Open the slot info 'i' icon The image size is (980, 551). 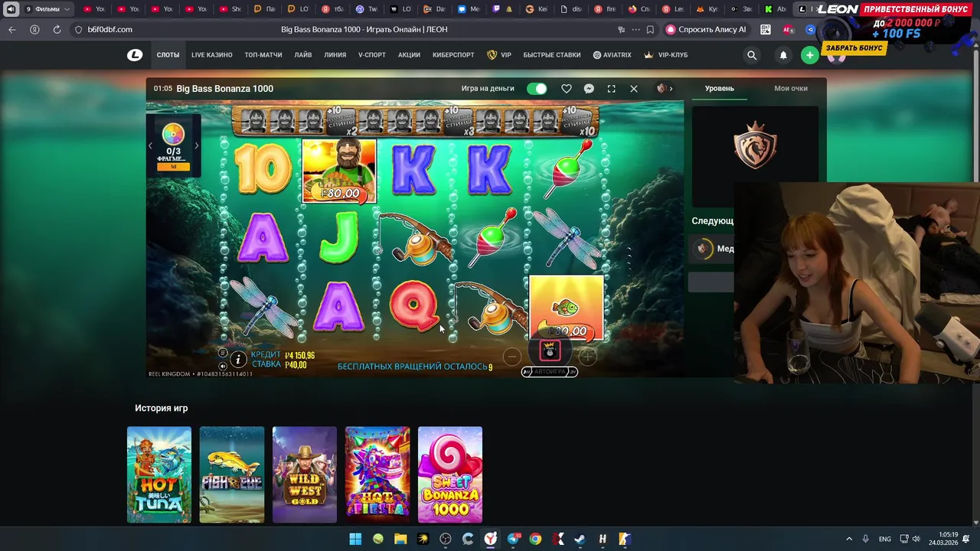238,359
